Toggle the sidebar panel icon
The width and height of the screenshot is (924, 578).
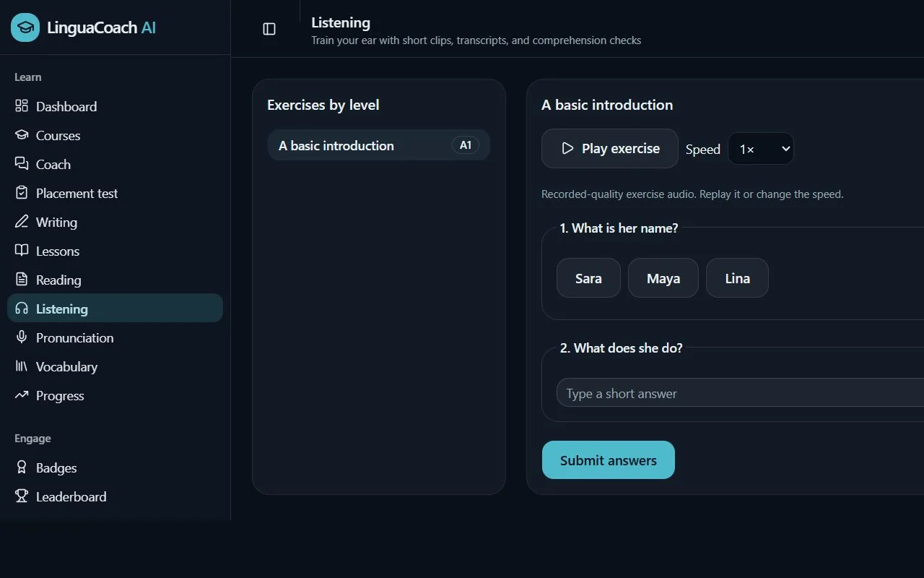[x=269, y=29]
